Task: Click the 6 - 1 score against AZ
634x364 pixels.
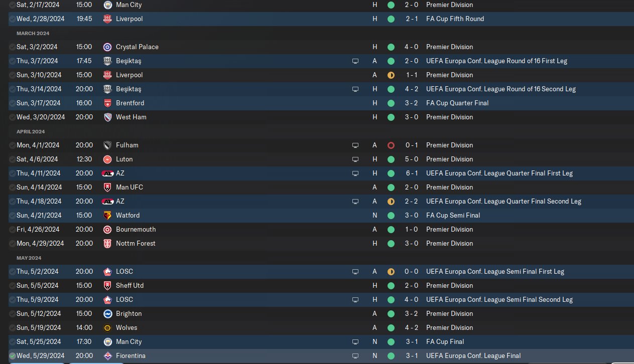Action: pyautogui.click(x=412, y=173)
